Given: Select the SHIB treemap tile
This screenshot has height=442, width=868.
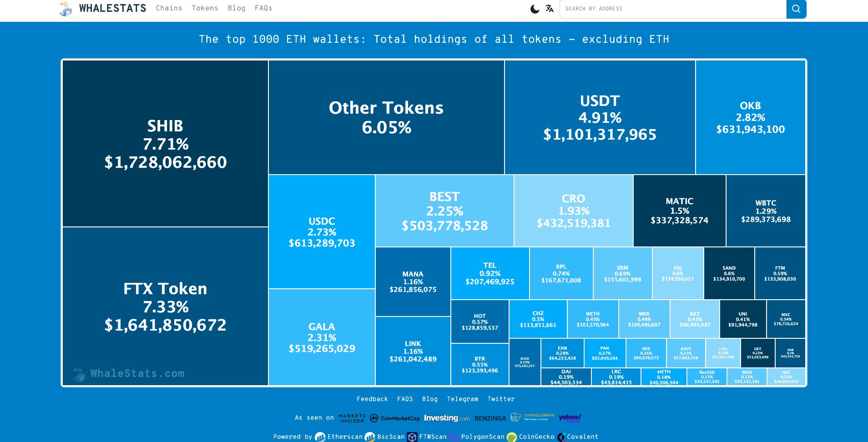Looking at the screenshot, I should [165, 143].
